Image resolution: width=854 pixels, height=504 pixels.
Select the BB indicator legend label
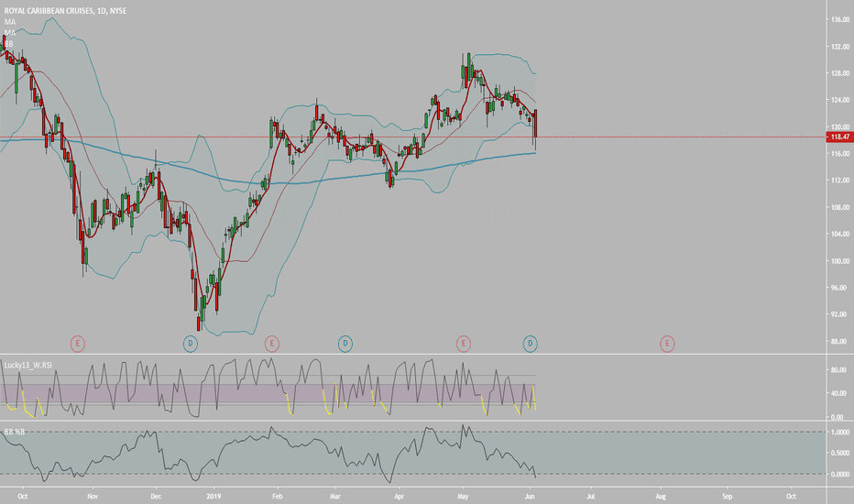pos(9,44)
